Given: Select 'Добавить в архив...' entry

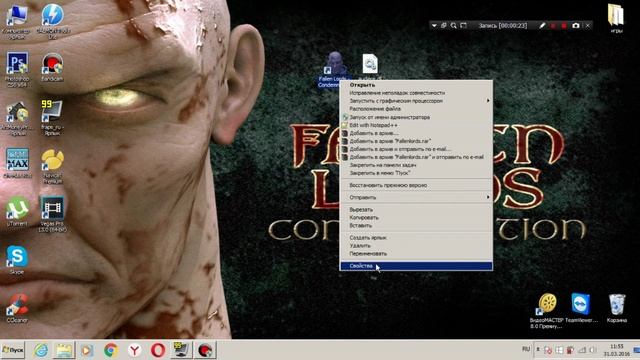Looking at the screenshot, I should [x=416, y=133].
